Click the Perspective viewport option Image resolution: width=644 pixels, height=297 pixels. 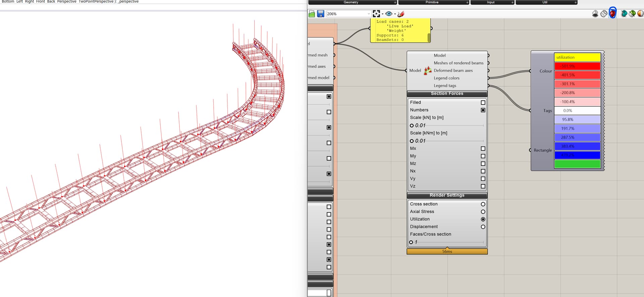pos(66,2)
